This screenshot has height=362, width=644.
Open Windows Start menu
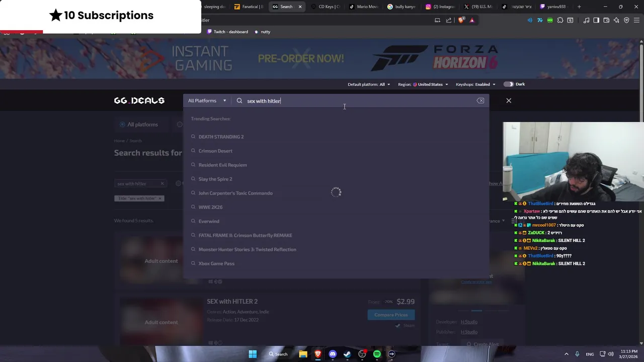[x=253, y=354]
